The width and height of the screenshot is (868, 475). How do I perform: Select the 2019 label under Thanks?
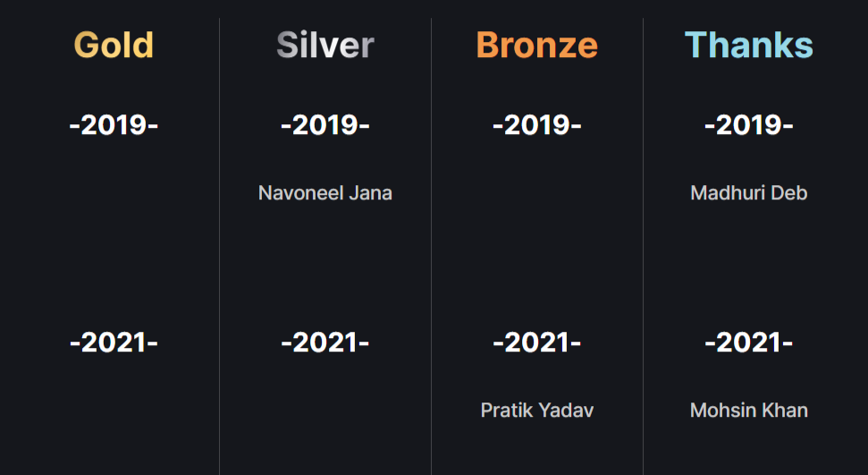tap(748, 125)
